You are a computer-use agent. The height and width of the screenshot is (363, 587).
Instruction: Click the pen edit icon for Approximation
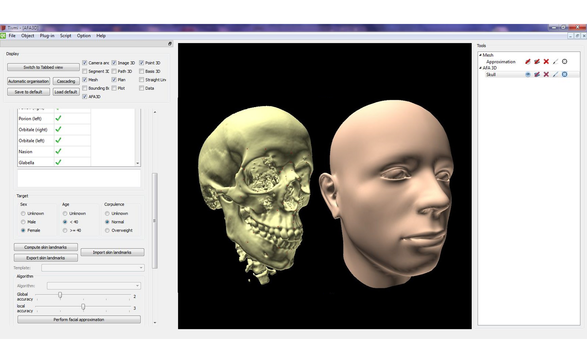click(x=555, y=61)
